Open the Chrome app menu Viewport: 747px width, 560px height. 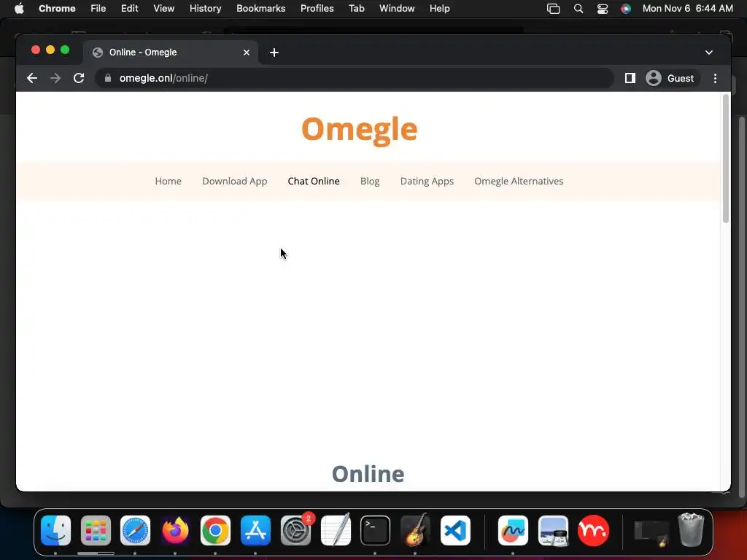57,9
